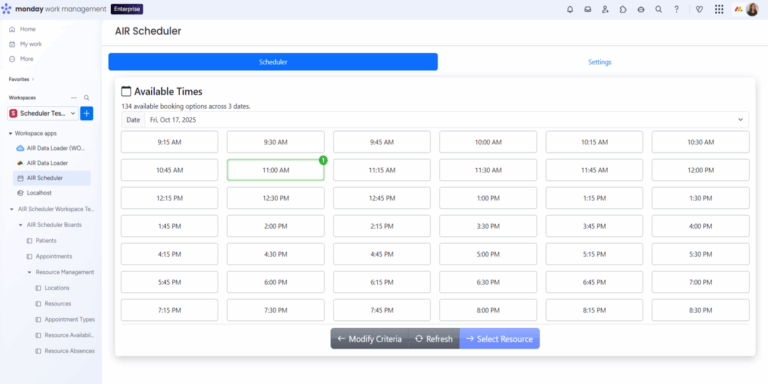Choose the 8:30 PM time slot
Screen dimensions: 768x384
700,310
